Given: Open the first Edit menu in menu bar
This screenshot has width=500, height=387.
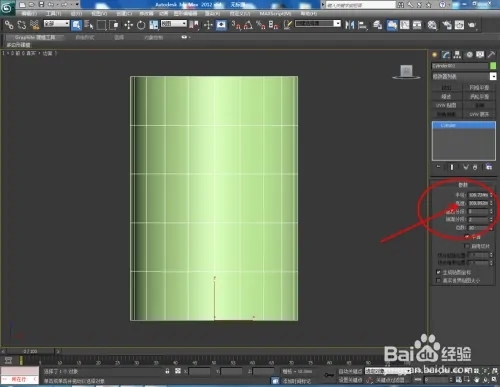Looking at the screenshot, I should 29,14.
